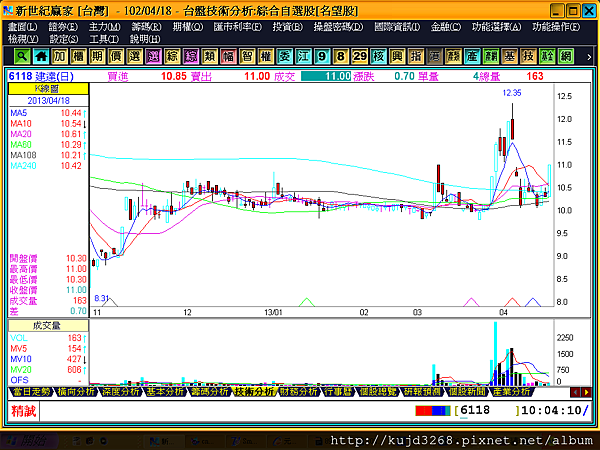
Task: Click the cyan 江 toolbar icon
Action: tap(303, 57)
